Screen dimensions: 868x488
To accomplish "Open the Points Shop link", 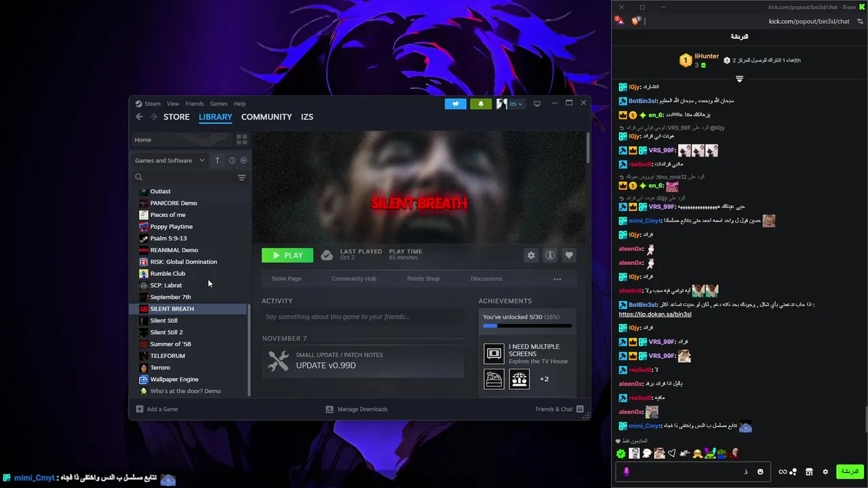I will pos(423,279).
